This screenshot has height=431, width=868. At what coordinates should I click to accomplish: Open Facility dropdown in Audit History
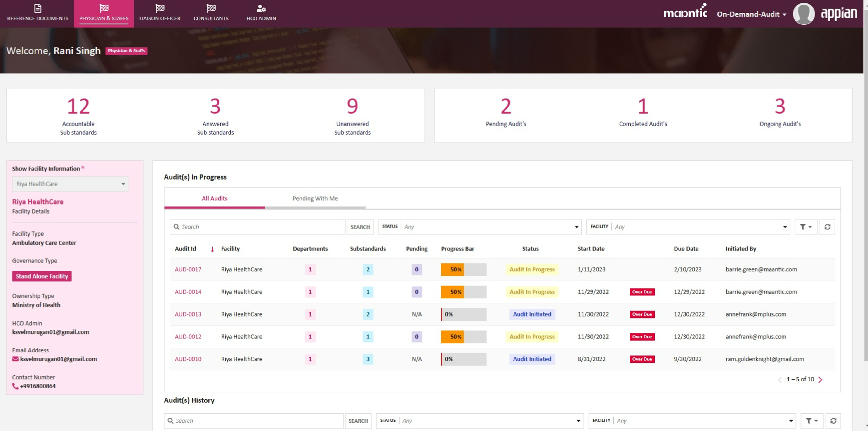click(x=692, y=421)
